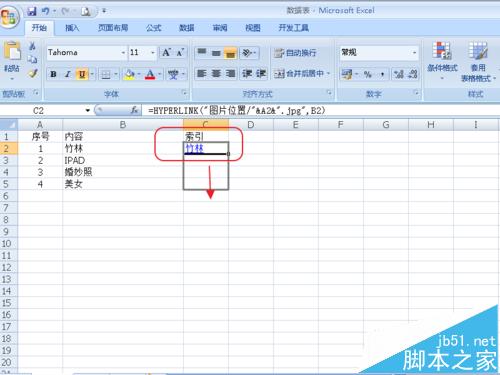The height and width of the screenshot is (375, 500).
Task: Expand the borders dropdown arrow
Action: [x=116, y=74]
